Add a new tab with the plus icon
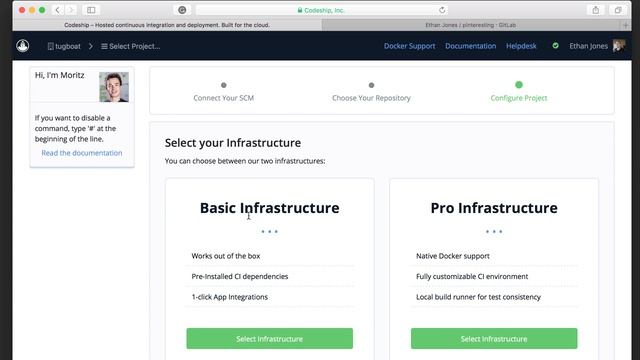Viewport: 640px width, 360px height. click(625, 25)
